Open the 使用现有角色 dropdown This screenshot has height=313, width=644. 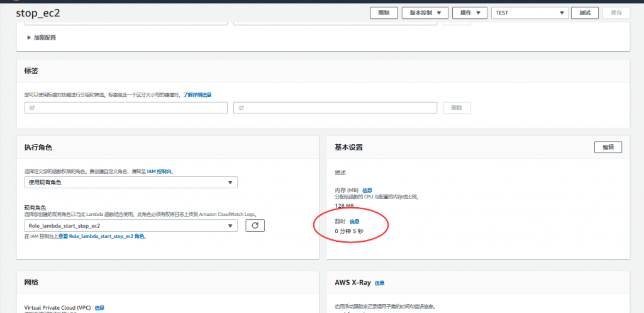click(x=131, y=183)
